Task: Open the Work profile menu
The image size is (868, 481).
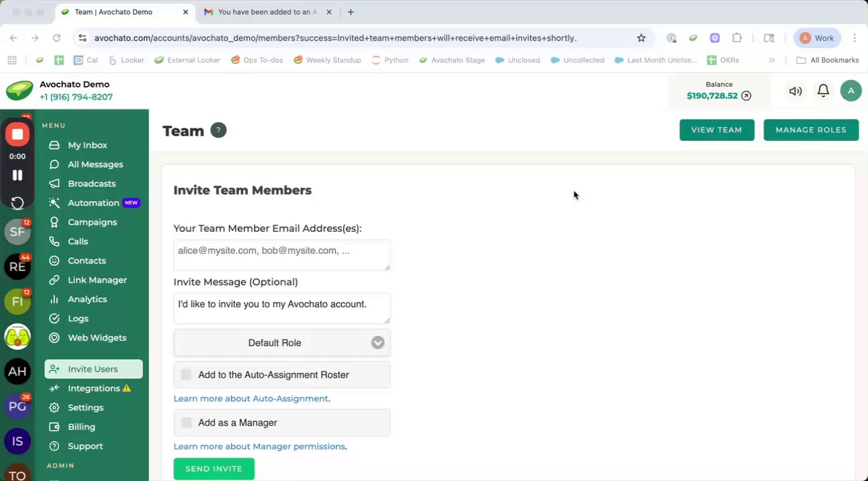Action: (817, 38)
